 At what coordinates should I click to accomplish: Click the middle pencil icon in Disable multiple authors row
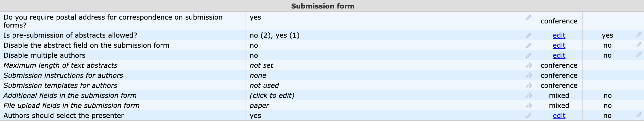529,55
